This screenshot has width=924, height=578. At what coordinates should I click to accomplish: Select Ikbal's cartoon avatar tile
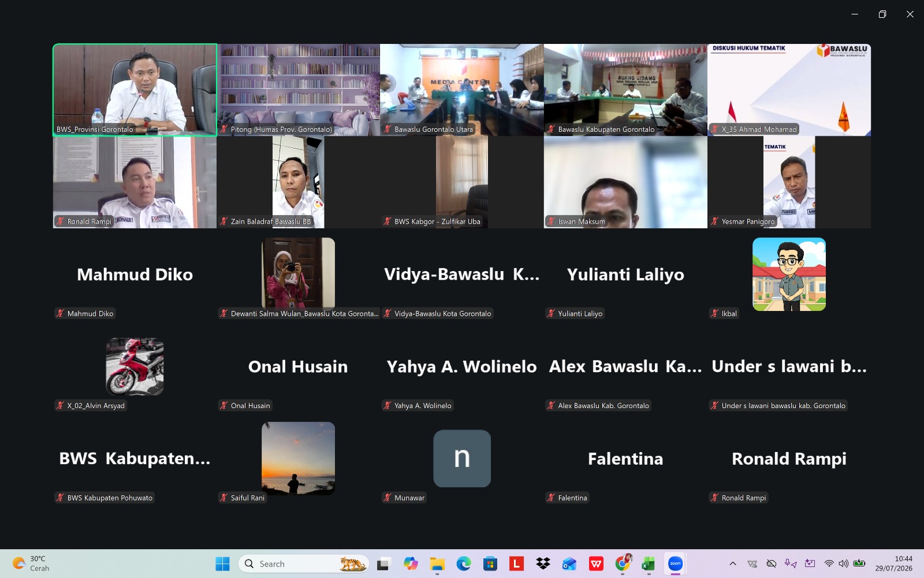(789, 274)
